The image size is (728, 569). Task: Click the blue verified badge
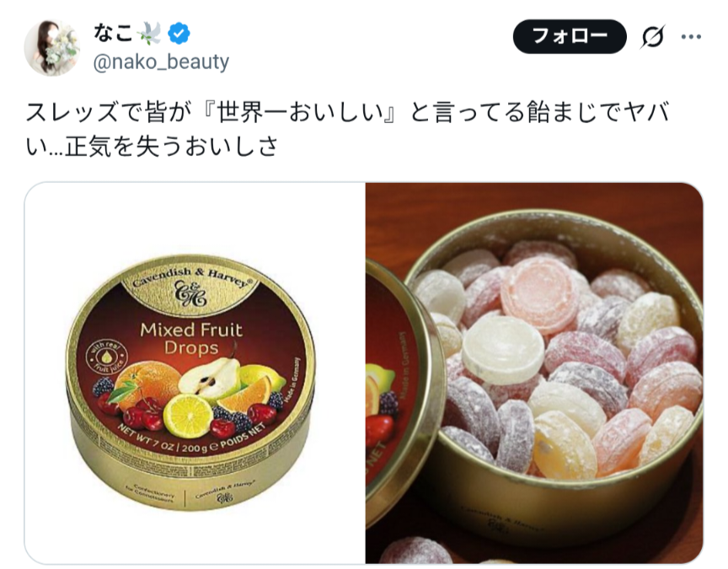(179, 33)
